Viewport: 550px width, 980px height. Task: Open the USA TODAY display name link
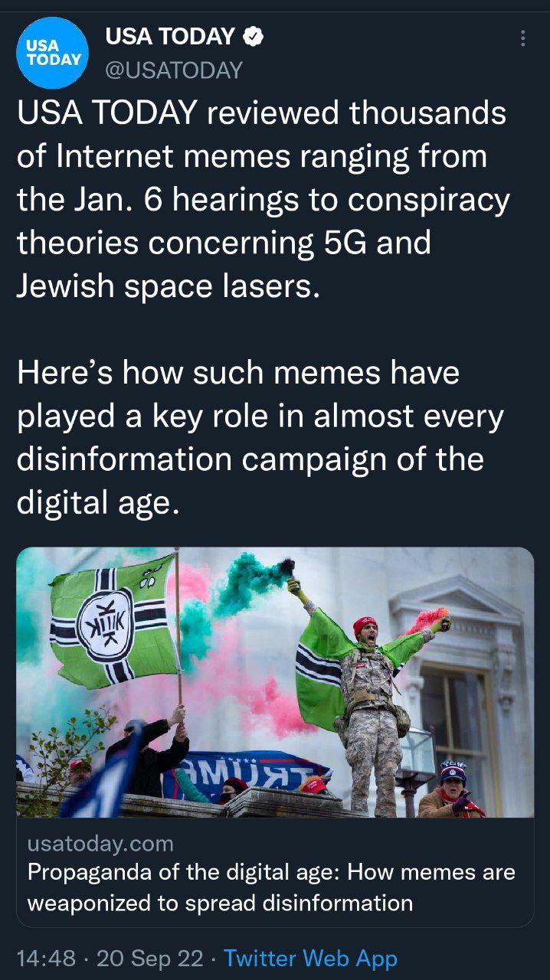click(170, 36)
